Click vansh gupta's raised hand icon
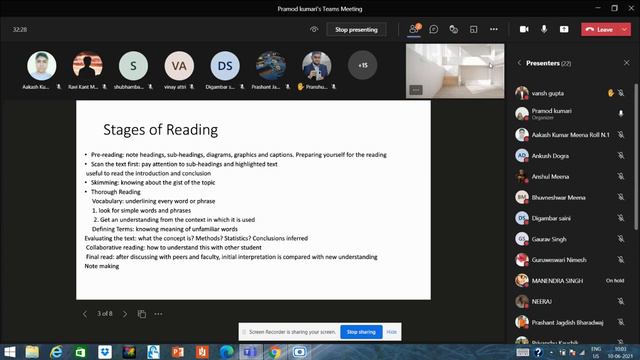This screenshot has width=640, height=360. pyautogui.click(x=611, y=93)
